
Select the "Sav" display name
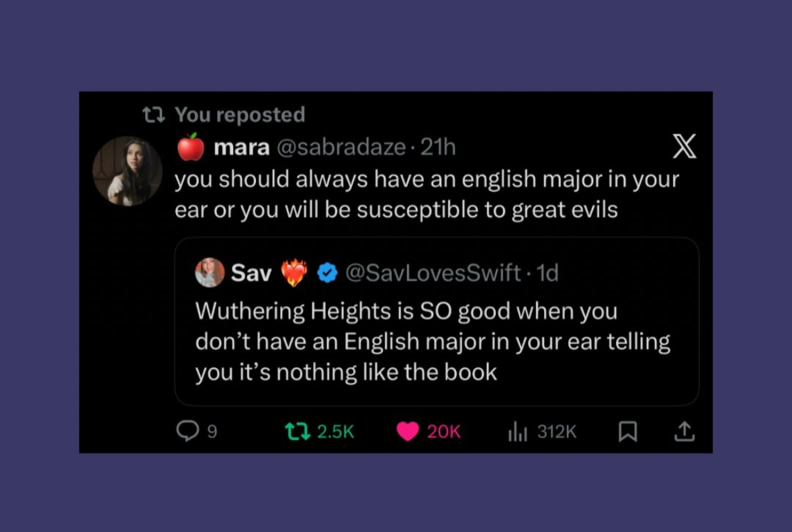[x=251, y=273]
